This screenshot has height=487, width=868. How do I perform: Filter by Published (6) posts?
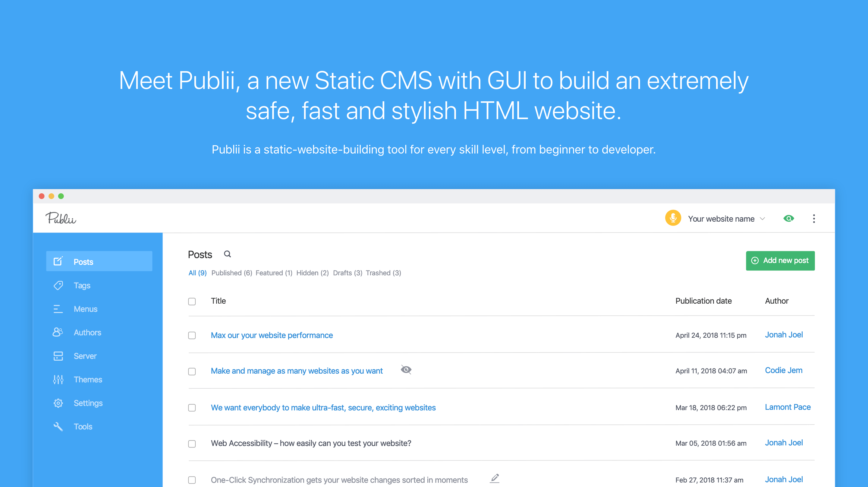(232, 273)
